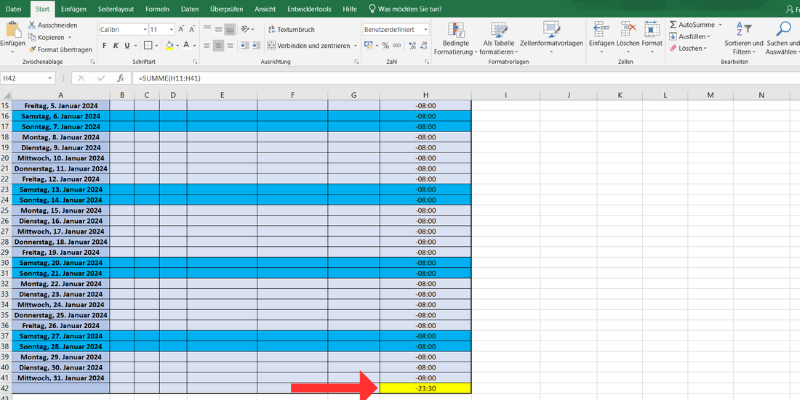Switch to the Formeln tab

157,8
